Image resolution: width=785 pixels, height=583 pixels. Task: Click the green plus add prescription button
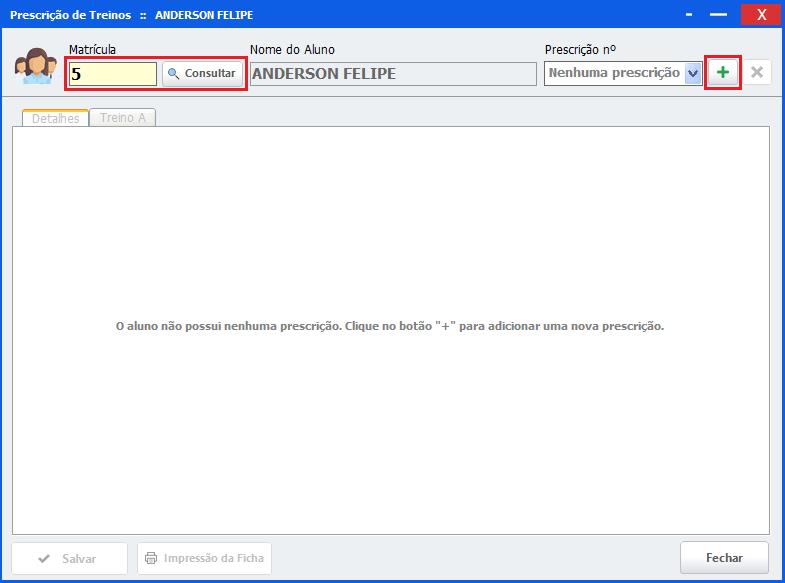722,73
